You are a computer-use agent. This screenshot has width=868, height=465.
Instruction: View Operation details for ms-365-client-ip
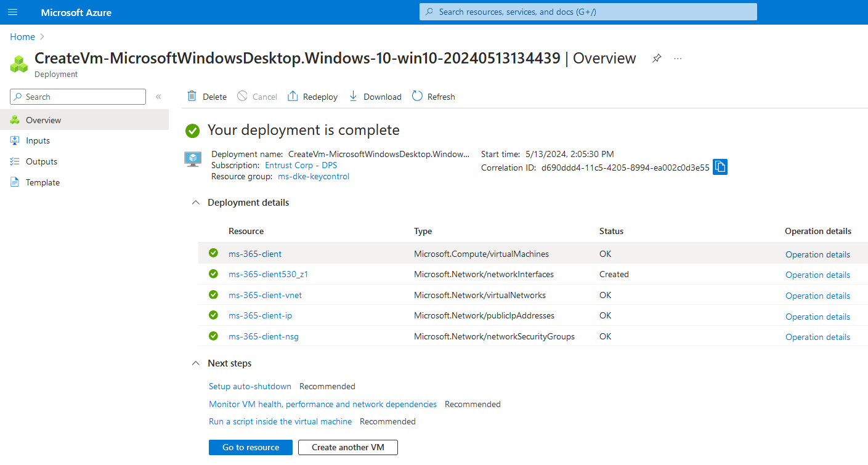tap(817, 317)
